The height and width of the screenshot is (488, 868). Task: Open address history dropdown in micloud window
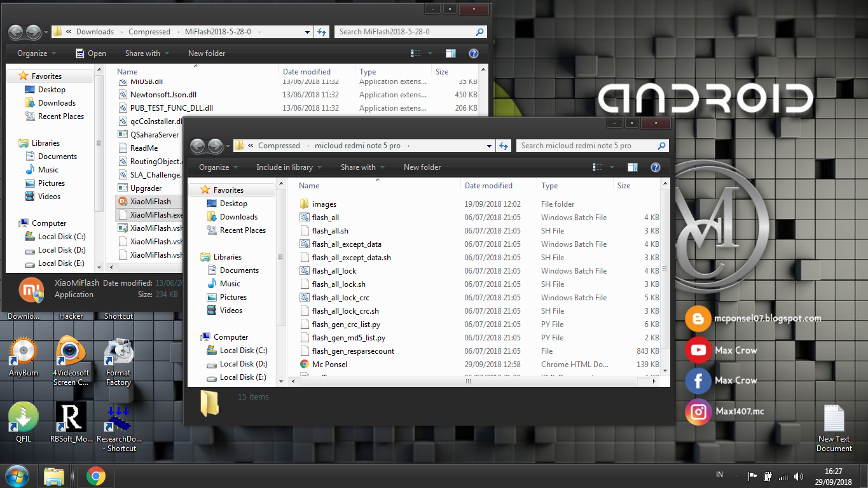(489, 146)
